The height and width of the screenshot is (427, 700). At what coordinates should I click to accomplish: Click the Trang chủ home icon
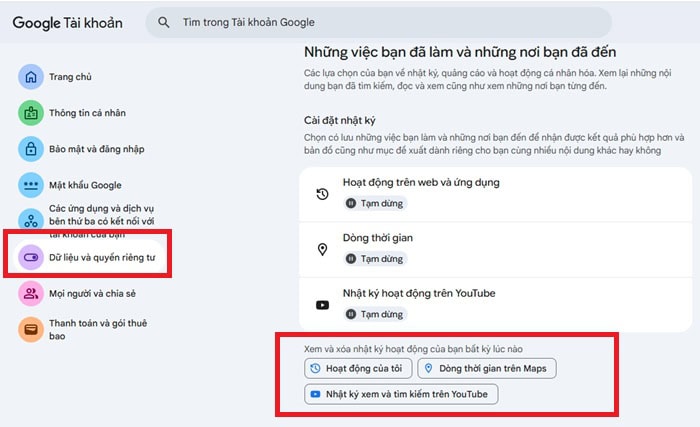coord(31,76)
